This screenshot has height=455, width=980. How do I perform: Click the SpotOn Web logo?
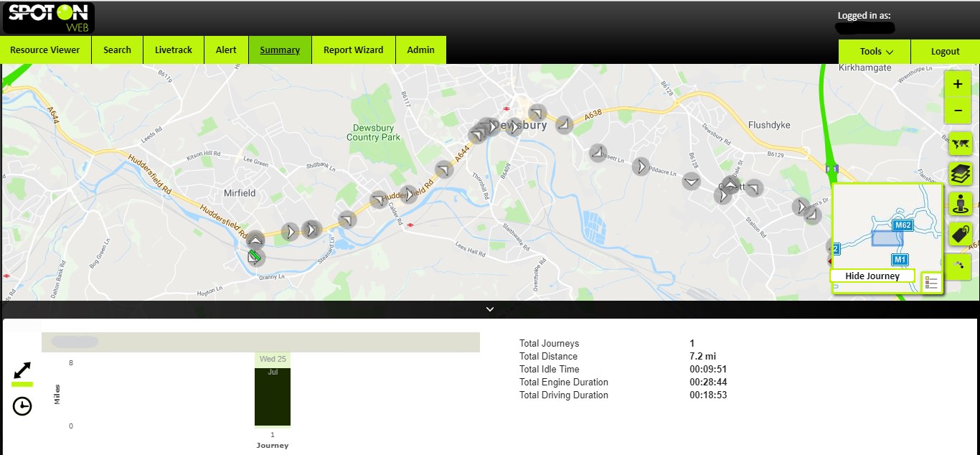tap(49, 18)
